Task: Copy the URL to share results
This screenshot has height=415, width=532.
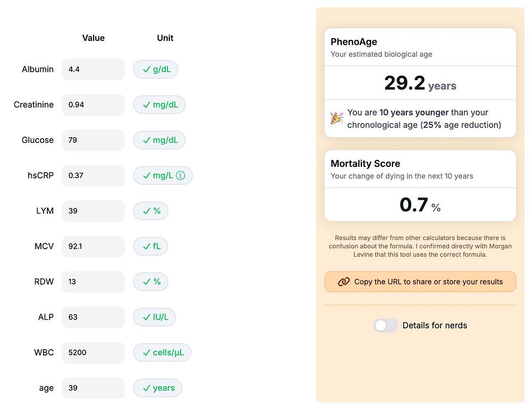Action: 420,282
